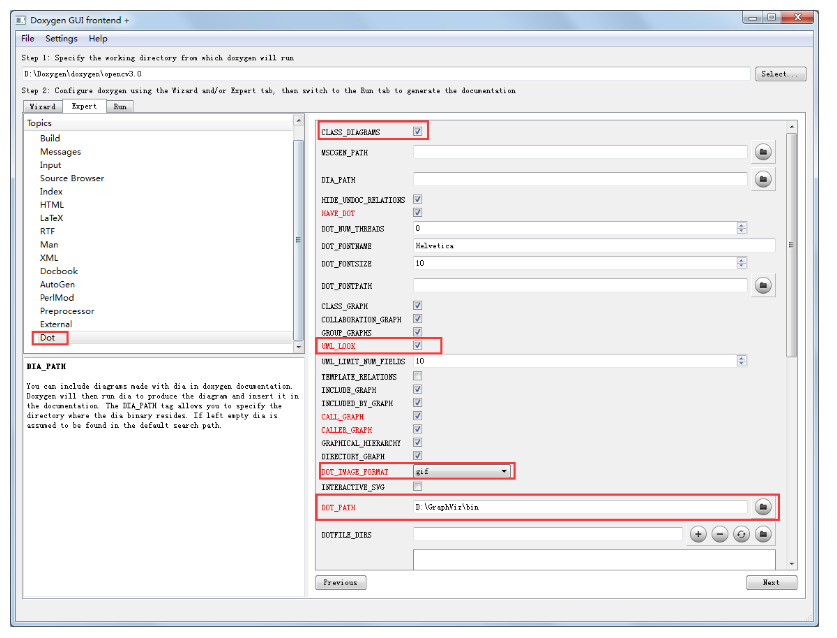Toggle INCLUDED_BY_GRAPH checkbox
The height and width of the screenshot is (638, 837).
(x=417, y=403)
